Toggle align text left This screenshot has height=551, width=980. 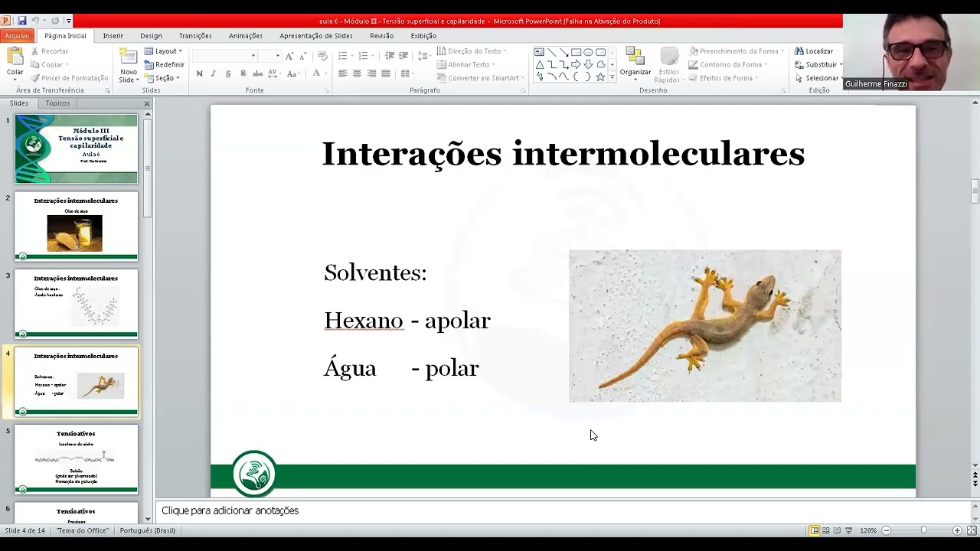(342, 73)
